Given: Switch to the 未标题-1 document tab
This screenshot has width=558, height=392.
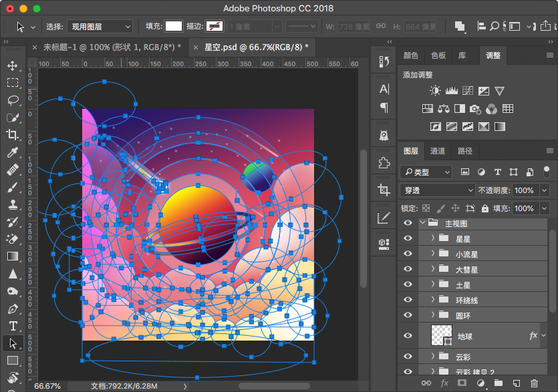Looking at the screenshot, I should [x=112, y=47].
